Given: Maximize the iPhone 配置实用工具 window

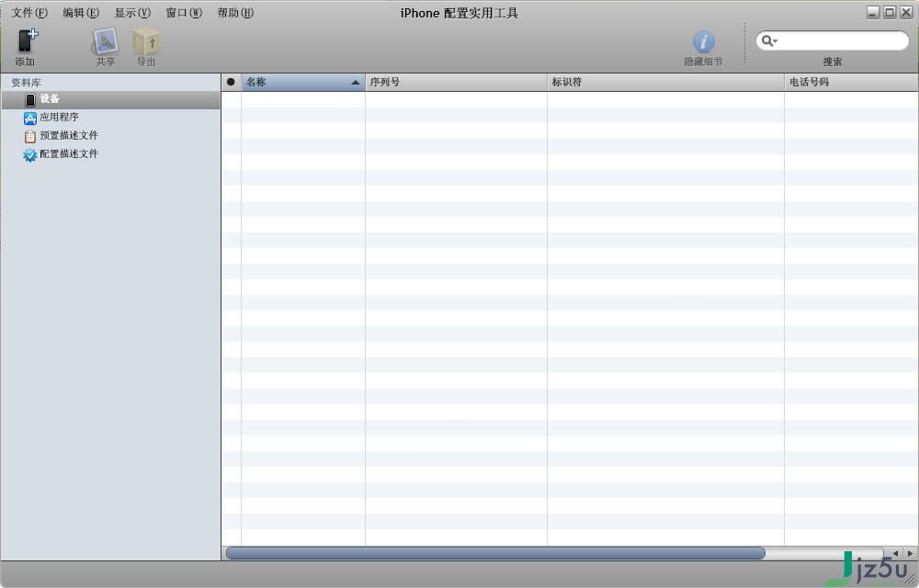Looking at the screenshot, I should tap(889, 12).
